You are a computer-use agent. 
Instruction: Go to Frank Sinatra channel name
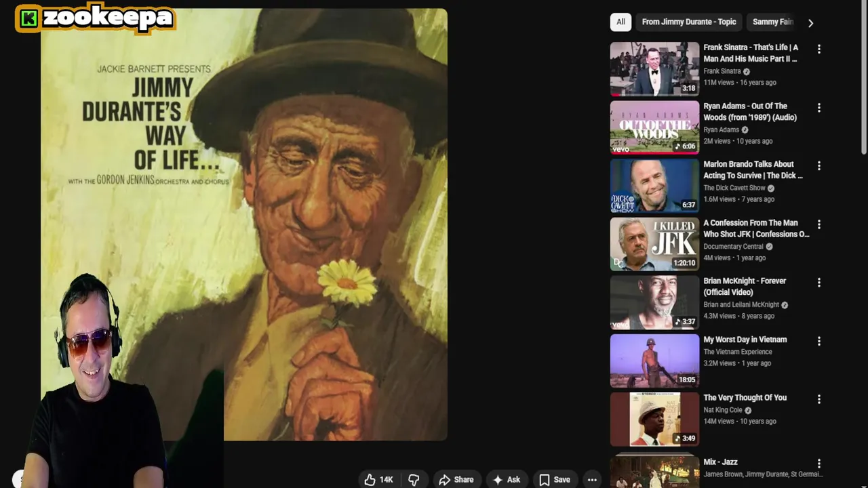point(722,71)
